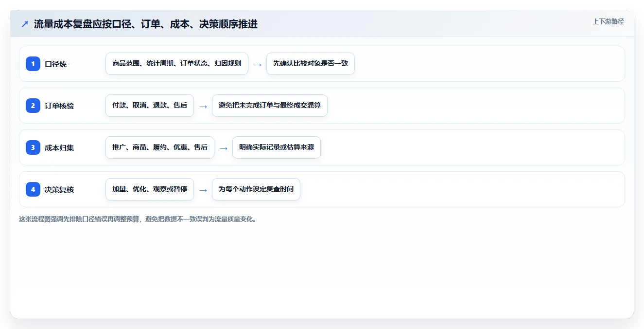Click step number badge 1
Viewport: 644px width, 329px height.
pos(33,64)
